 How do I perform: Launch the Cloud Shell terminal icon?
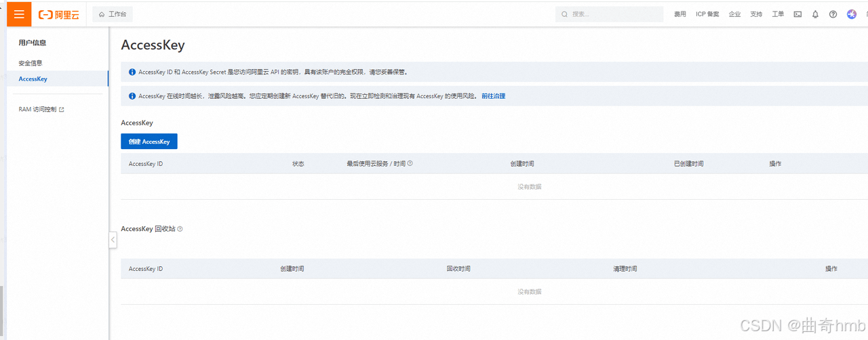click(x=797, y=14)
